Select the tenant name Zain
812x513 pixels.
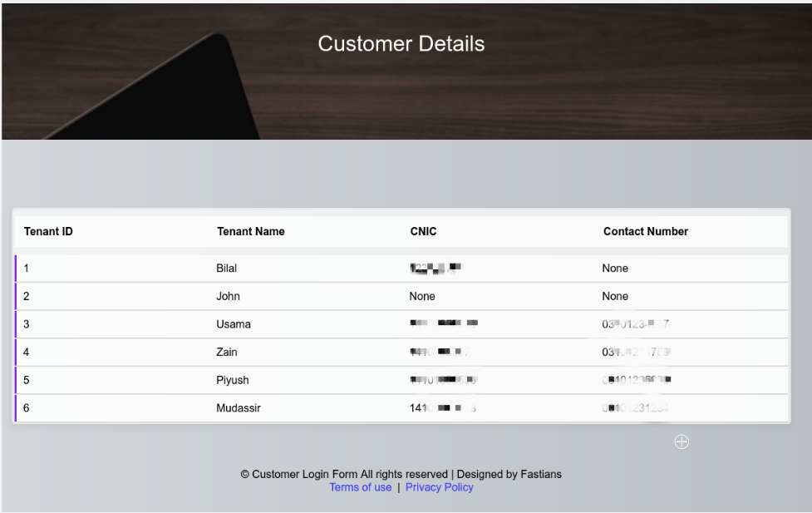(227, 353)
